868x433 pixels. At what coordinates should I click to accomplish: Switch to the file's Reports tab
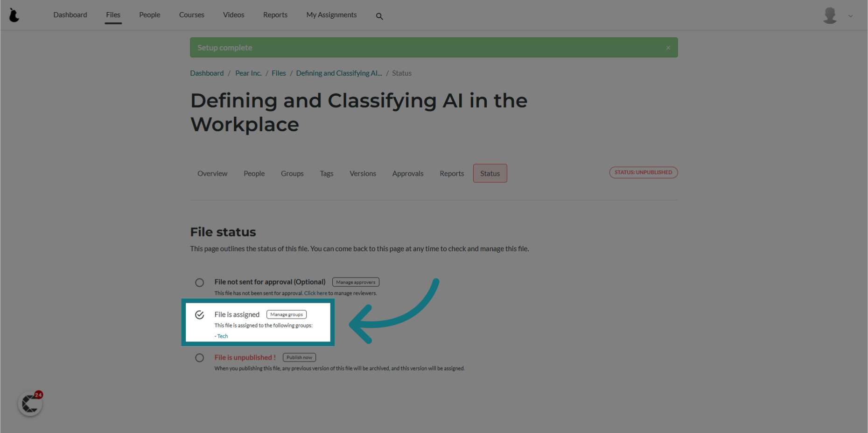click(x=452, y=174)
